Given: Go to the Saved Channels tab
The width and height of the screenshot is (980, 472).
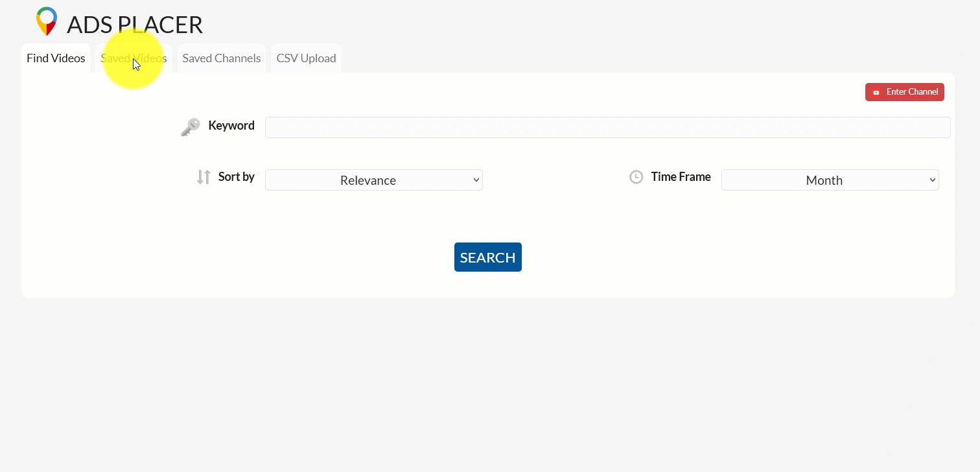Looking at the screenshot, I should point(222,58).
